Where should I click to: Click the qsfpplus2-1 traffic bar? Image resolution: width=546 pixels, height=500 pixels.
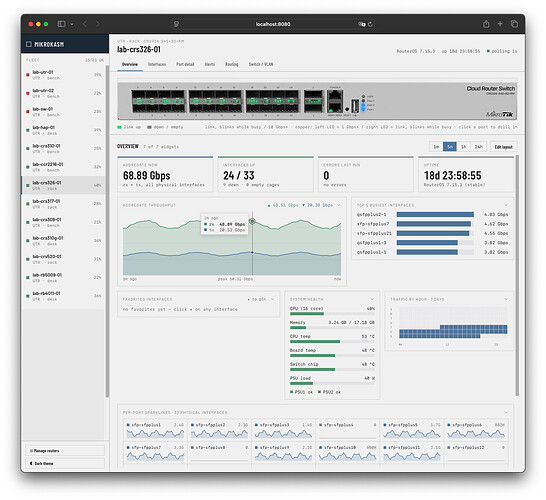point(435,214)
